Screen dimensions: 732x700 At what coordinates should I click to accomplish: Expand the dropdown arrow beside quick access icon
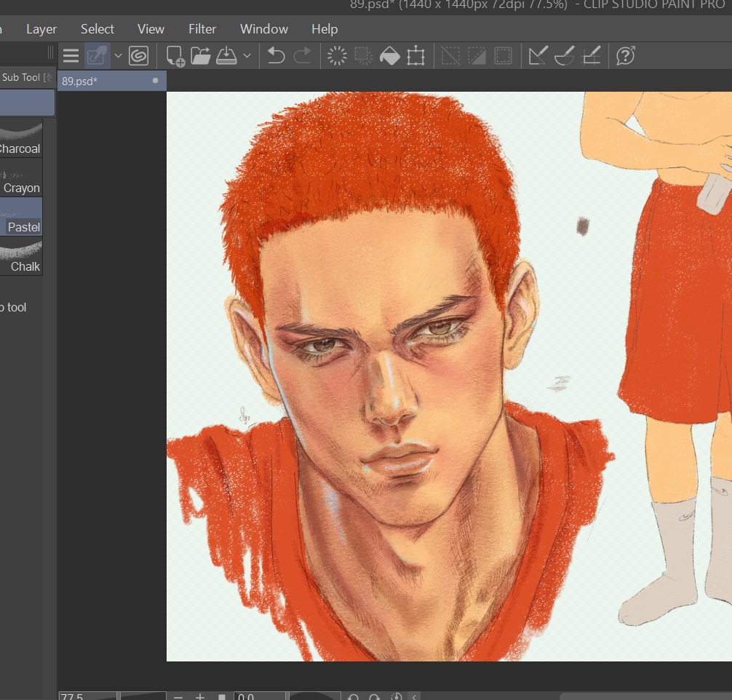[x=118, y=56]
